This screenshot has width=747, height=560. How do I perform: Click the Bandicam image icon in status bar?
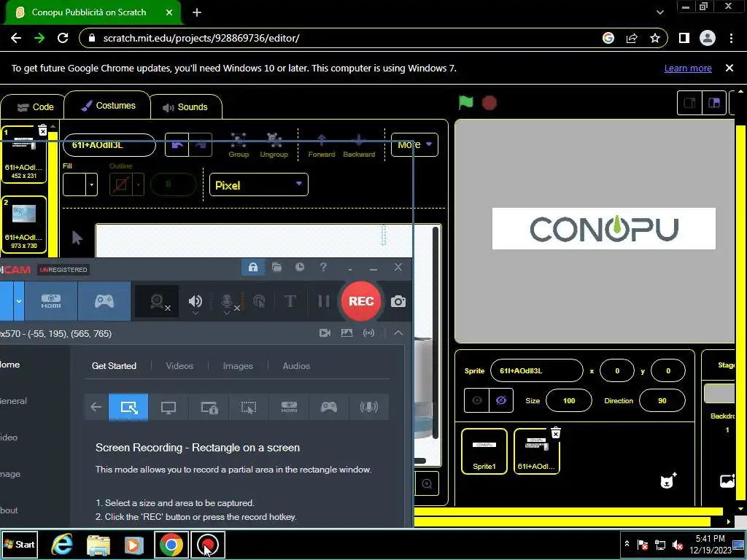347,332
